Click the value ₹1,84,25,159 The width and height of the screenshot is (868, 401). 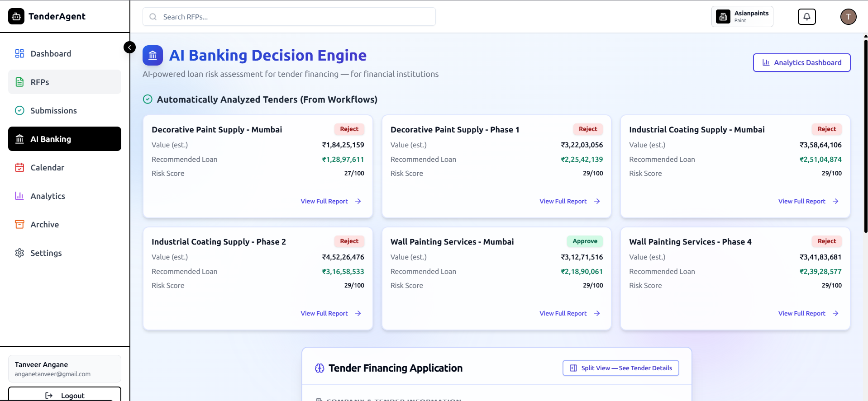(343, 145)
